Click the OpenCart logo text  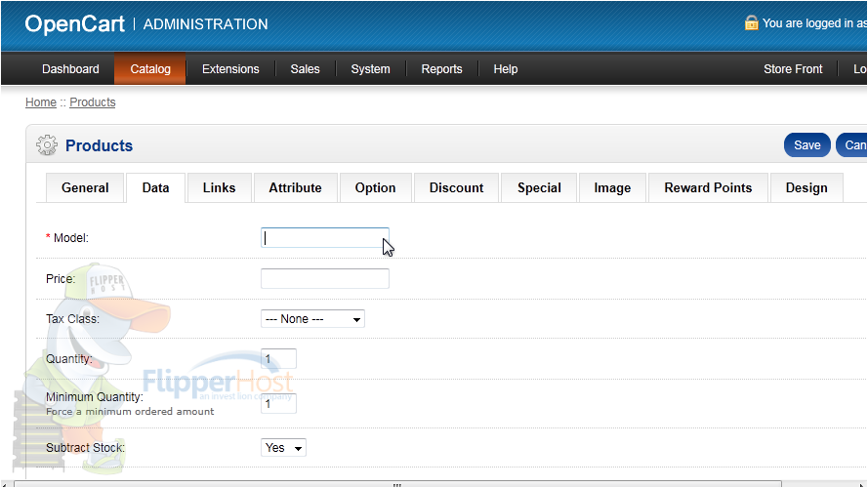(75, 23)
